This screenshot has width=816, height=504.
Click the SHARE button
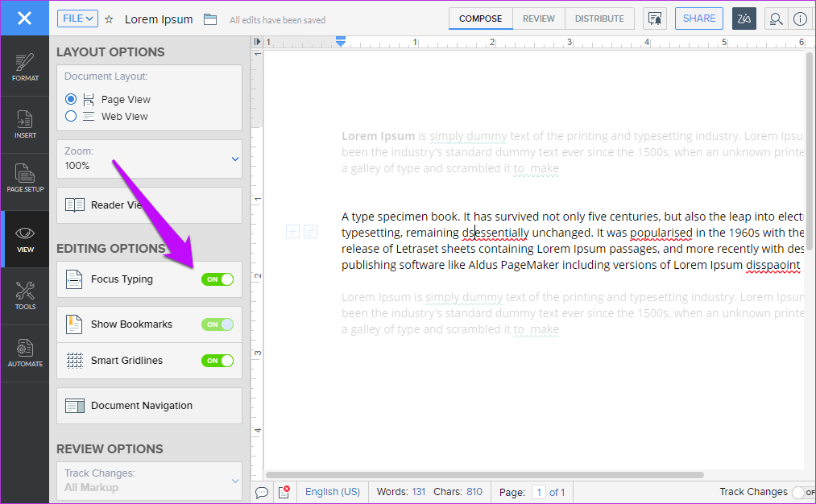[x=699, y=19]
